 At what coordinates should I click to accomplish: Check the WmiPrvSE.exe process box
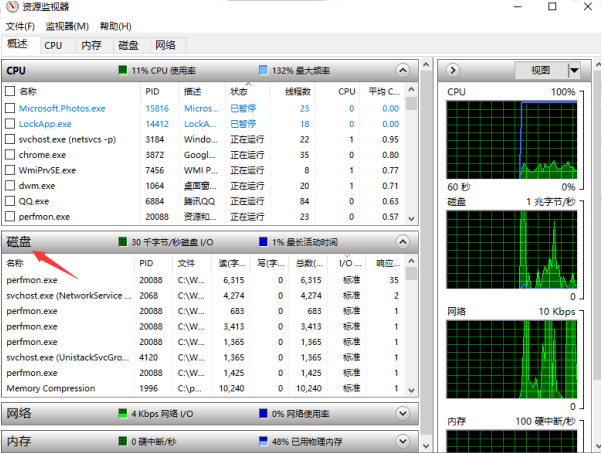(x=10, y=170)
